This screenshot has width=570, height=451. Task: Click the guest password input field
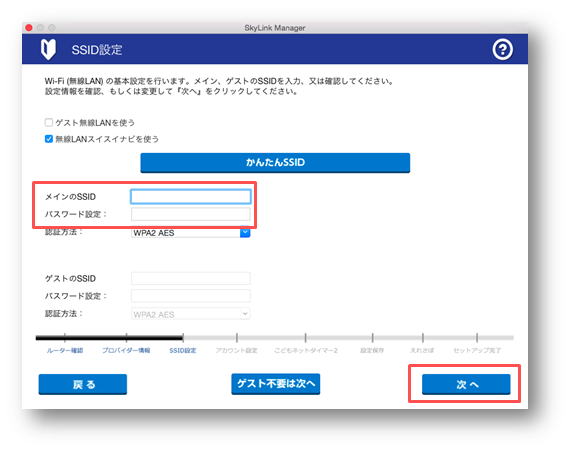pos(190,296)
